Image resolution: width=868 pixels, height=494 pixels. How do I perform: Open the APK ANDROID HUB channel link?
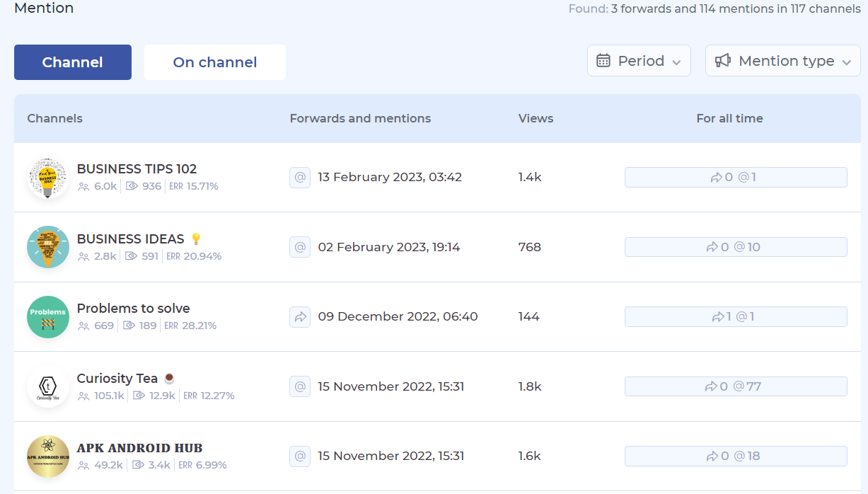tap(139, 448)
